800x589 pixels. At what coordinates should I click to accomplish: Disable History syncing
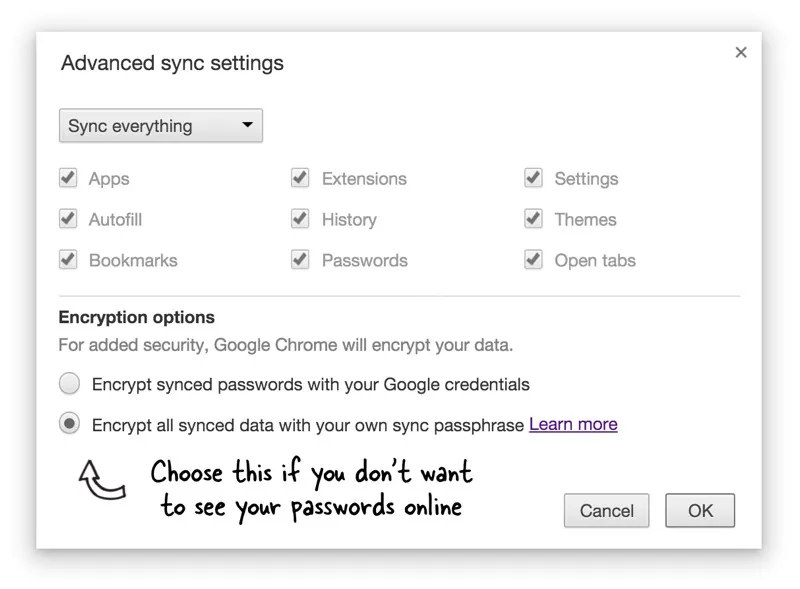coord(300,219)
